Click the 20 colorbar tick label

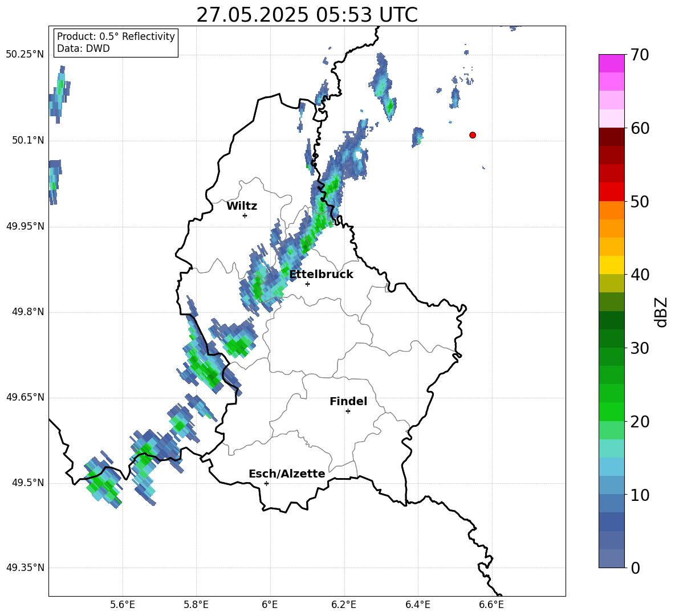640,422
